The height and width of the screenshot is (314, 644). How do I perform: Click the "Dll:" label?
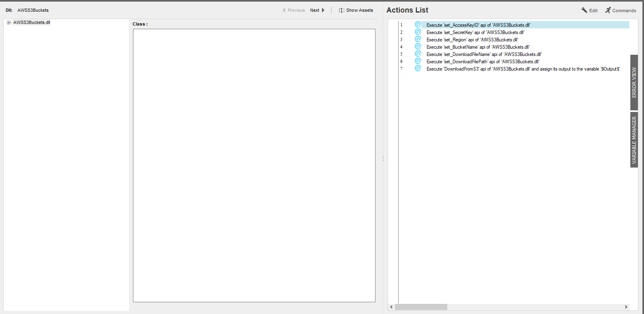[x=9, y=10]
